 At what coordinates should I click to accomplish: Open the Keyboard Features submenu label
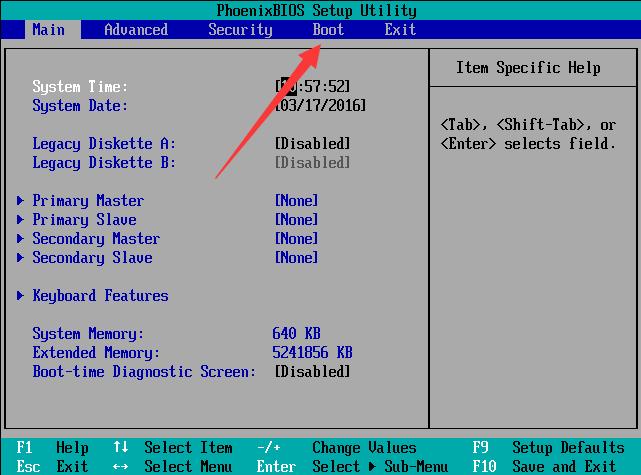[x=100, y=296]
